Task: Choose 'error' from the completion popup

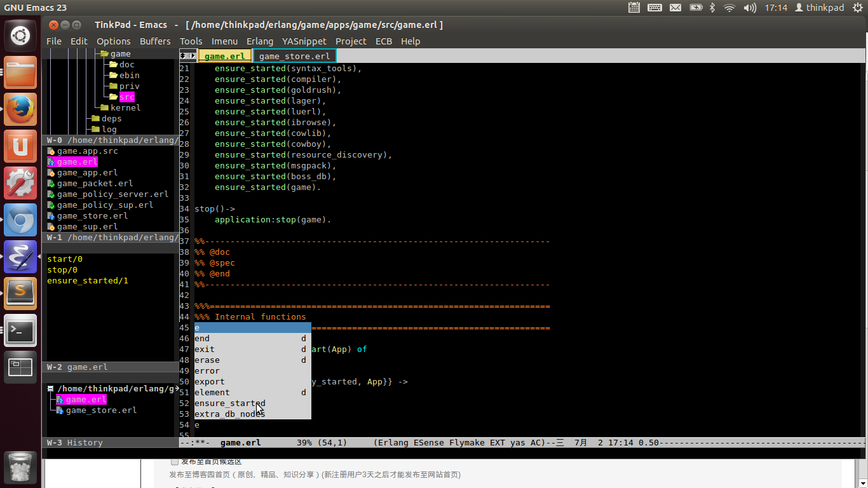Action: coord(252,371)
